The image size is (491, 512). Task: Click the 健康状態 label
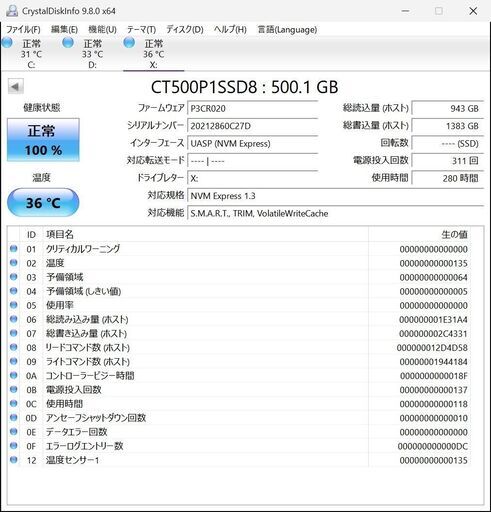click(x=41, y=108)
